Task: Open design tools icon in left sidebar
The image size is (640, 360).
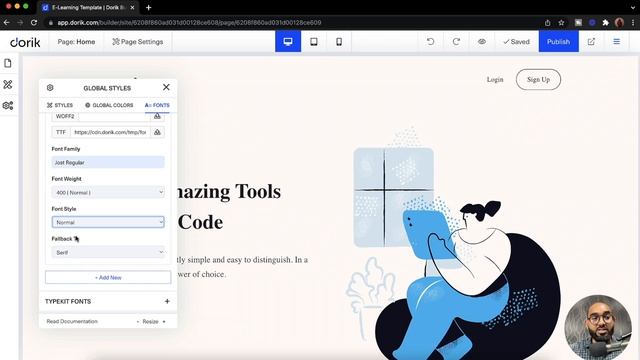Action: coord(8,84)
